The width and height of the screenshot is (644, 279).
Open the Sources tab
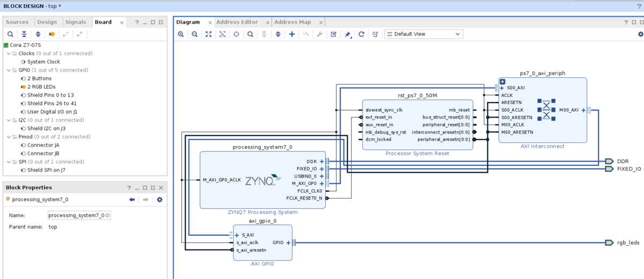point(17,22)
